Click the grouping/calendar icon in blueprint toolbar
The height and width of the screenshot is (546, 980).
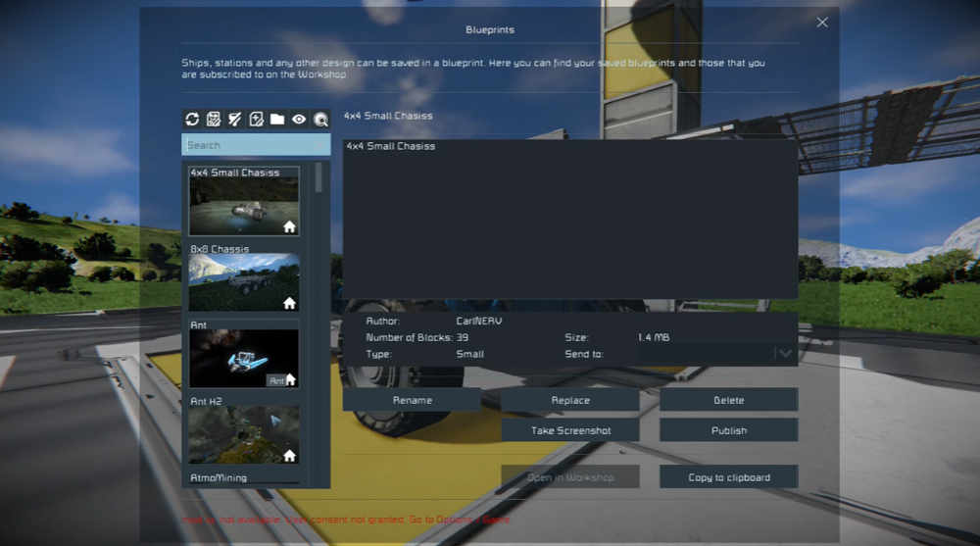[x=214, y=120]
